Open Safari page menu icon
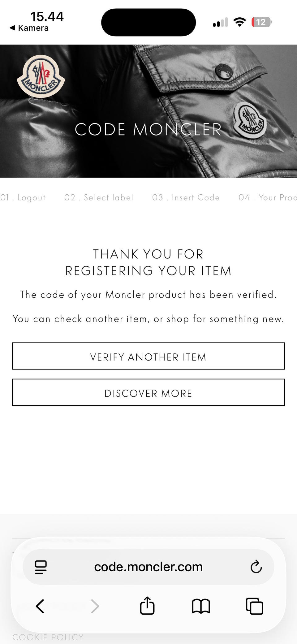This screenshot has height=644, width=297. point(41,567)
